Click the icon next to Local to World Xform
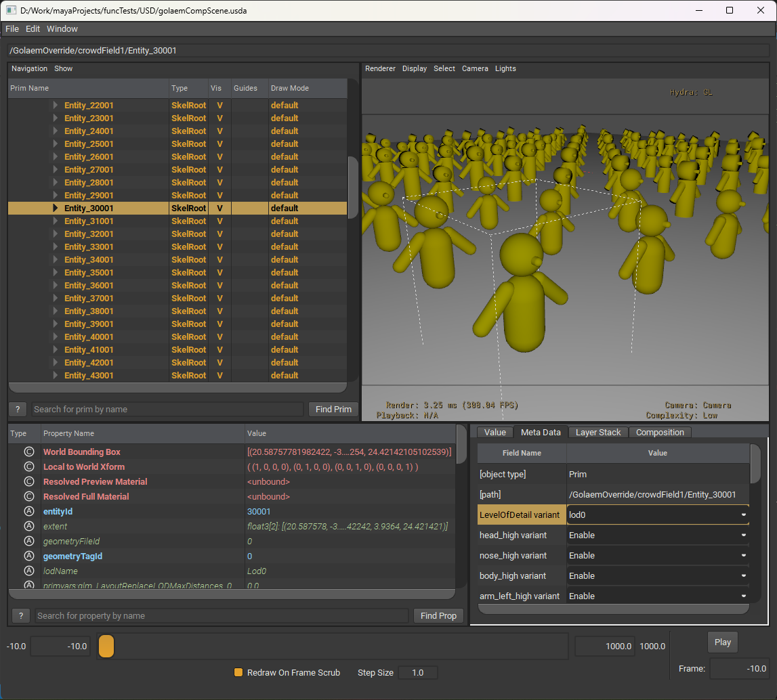The image size is (777, 700). pos(28,467)
